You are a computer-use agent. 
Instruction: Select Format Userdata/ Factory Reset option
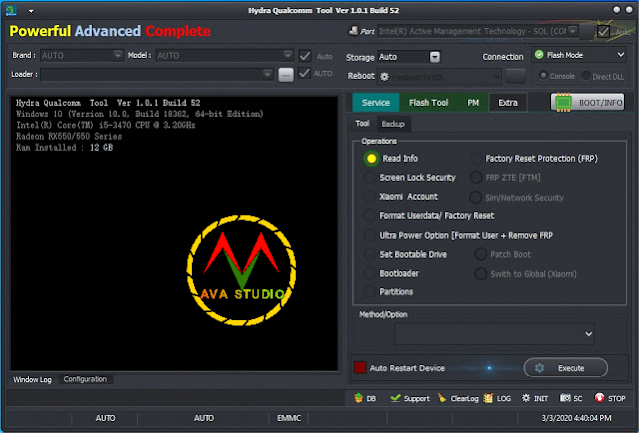click(x=369, y=215)
